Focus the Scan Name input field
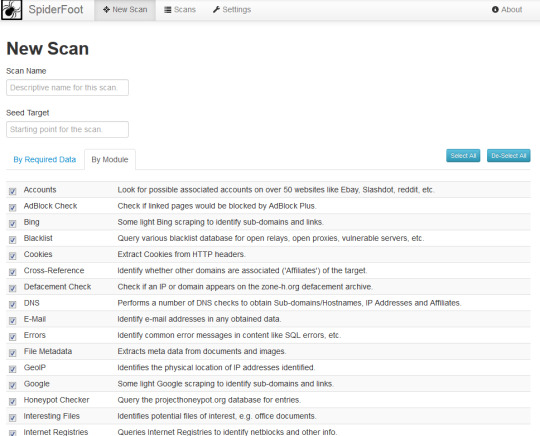Image resolution: width=540 pixels, height=436 pixels. 68,88
